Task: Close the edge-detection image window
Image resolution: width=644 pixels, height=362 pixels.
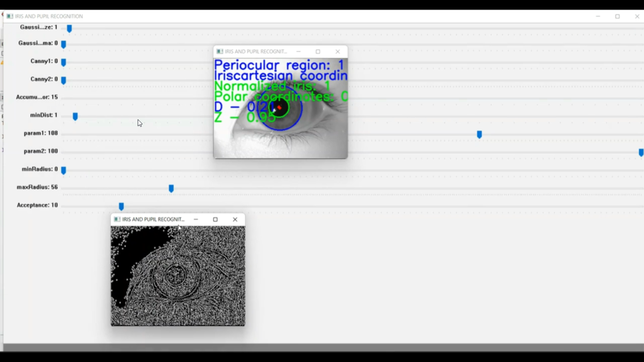Action: [x=235, y=219]
